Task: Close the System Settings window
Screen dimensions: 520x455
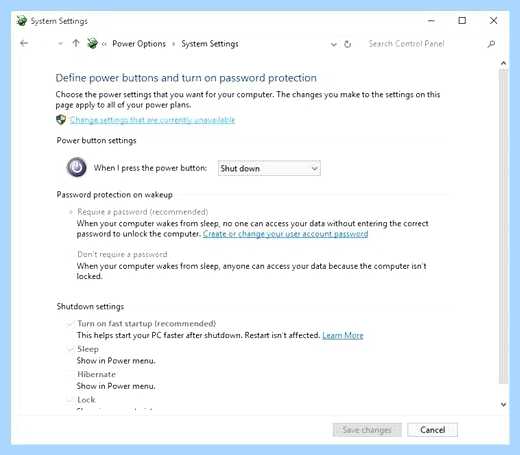Action: (494, 21)
